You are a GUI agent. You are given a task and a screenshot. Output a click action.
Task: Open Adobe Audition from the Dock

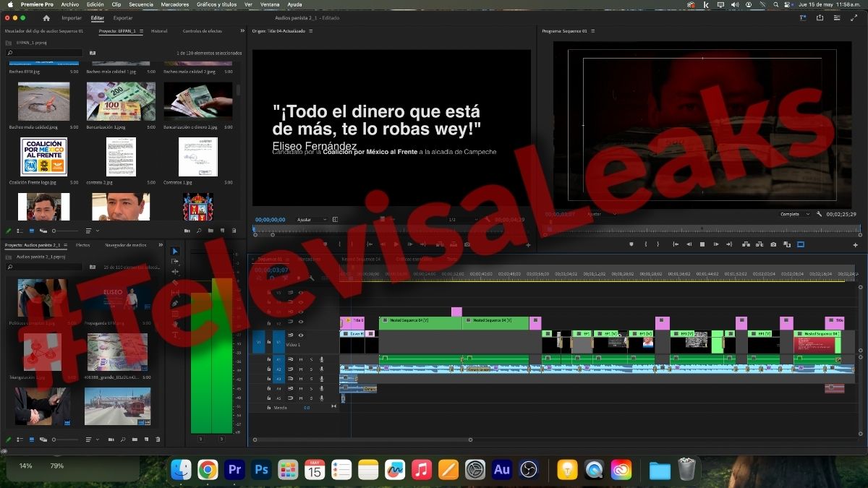click(502, 469)
